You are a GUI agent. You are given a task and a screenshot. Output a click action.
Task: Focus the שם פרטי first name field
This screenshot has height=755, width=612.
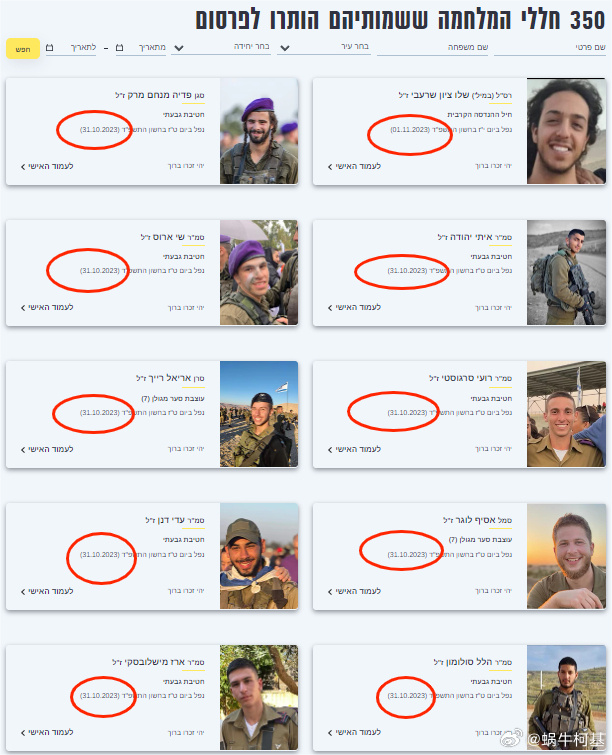(x=550, y=48)
